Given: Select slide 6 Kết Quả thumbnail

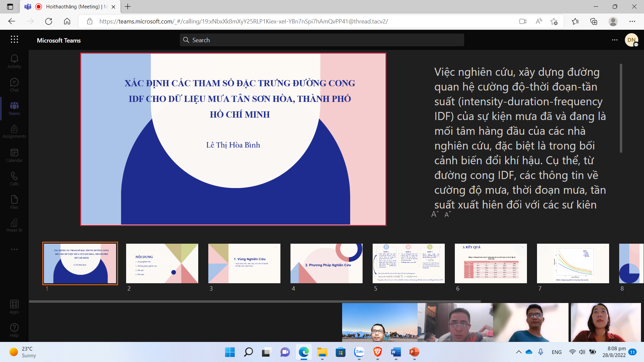Looking at the screenshot, I should point(490,263).
